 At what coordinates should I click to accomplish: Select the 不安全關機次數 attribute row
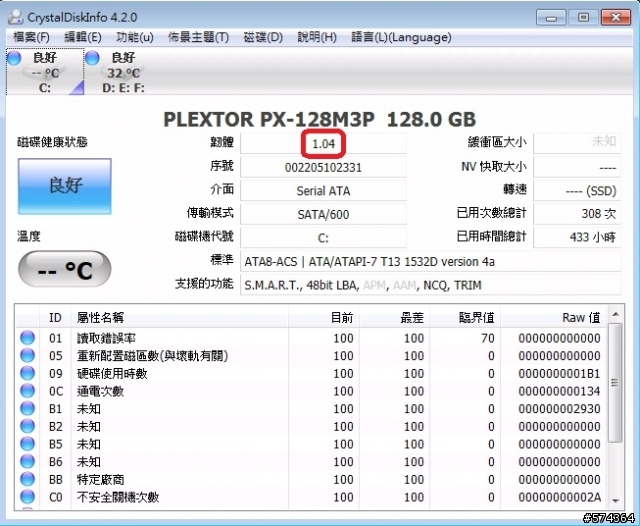tap(311, 497)
